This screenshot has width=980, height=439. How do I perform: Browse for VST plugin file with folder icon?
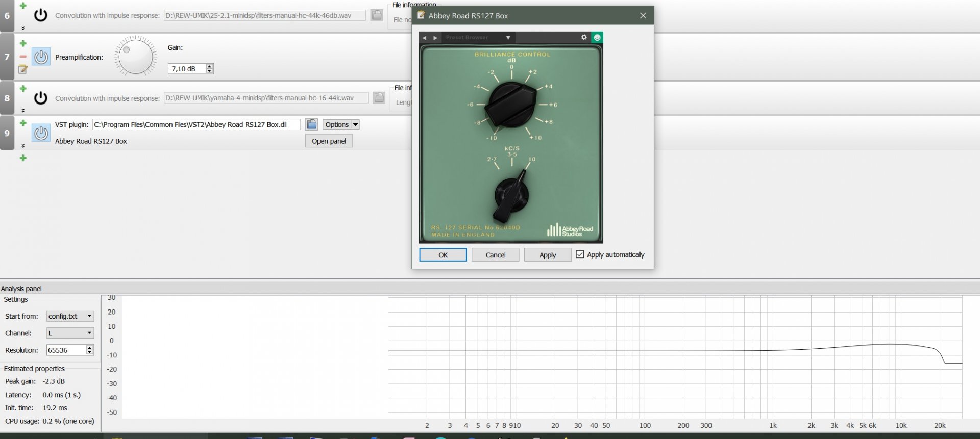tap(311, 124)
